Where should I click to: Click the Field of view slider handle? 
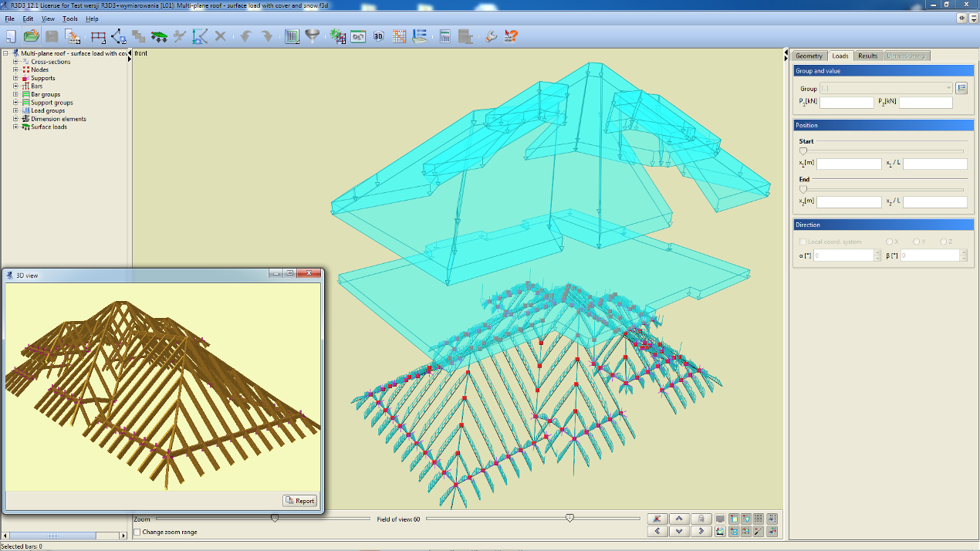click(x=569, y=519)
